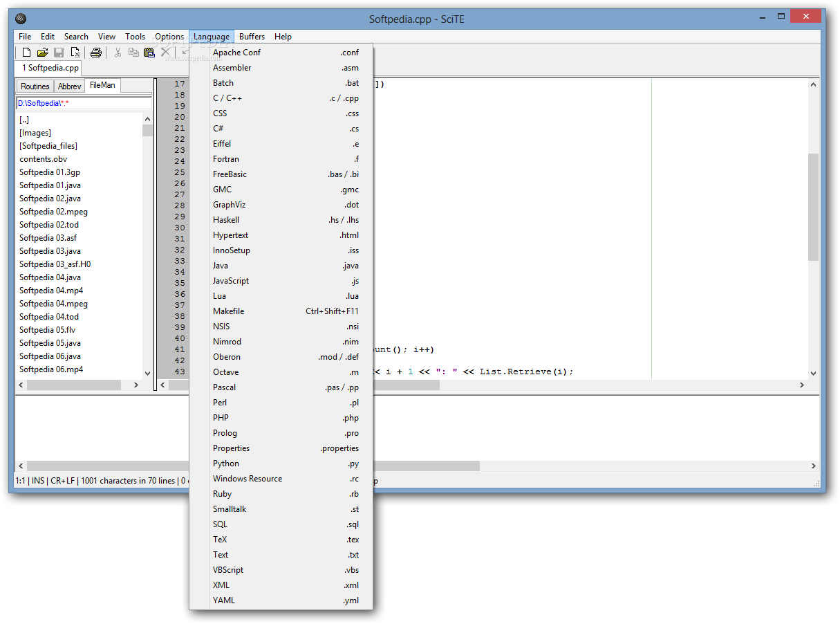Open the Buffers menu
This screenshot has width=840, height=624.
click(252, 37)
